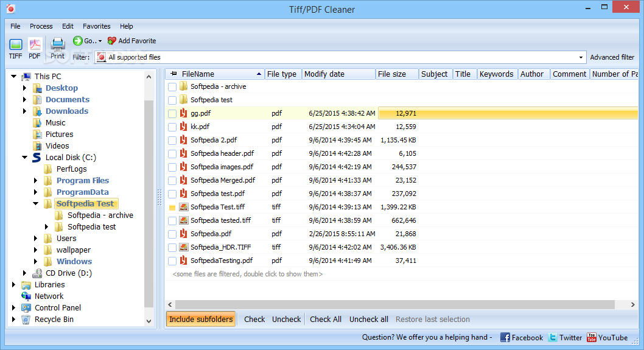The image size is (644, 350).
Task: Check the box for gg.pdf
Action: [x=172, y=114]
